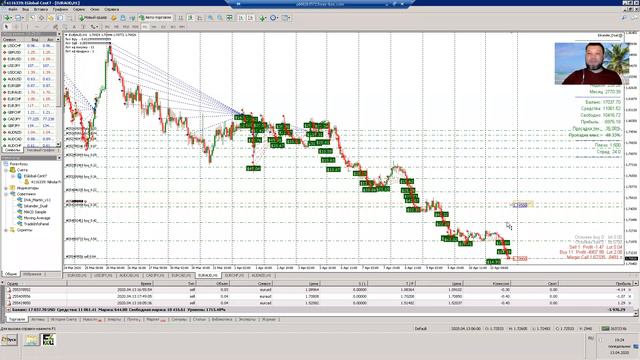Switch to the CADJPY,H1 chart tab
The image size is (640, 360).
(155, 276)
